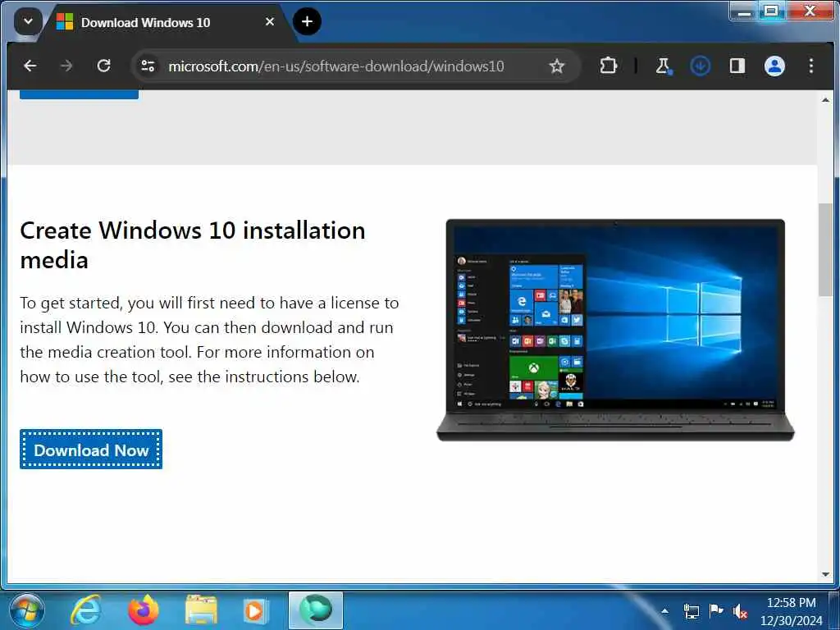840x630 pixels.
Task: Reload the page with refresh icon
Action: click(103, 66)
